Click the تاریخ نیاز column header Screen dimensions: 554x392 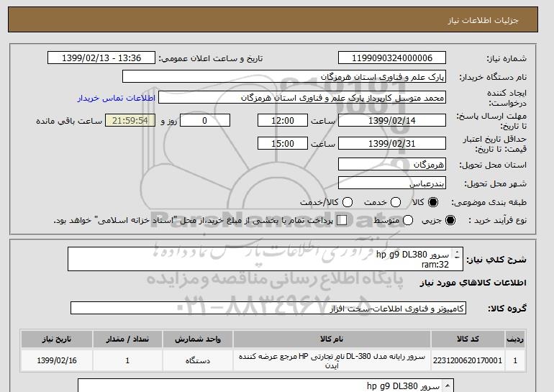pos(57,339)
